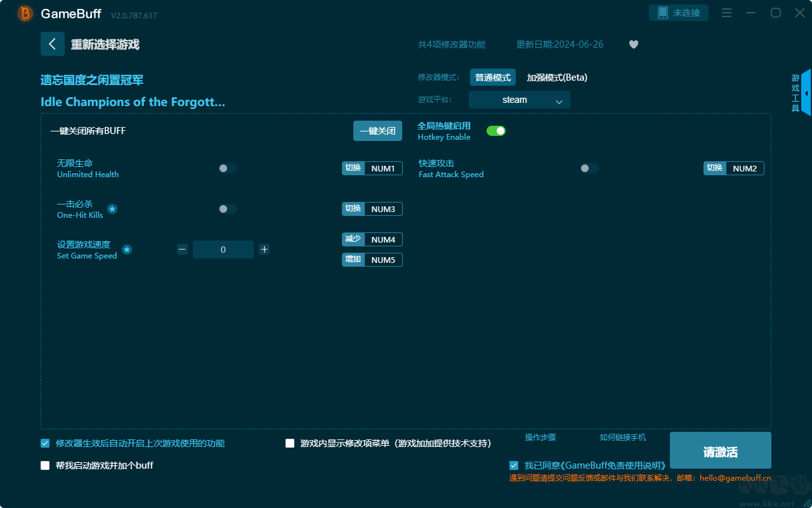Check the 帮我启动游戏并加个buff checkbox
812x508 pixels.
tap(45, 465)
